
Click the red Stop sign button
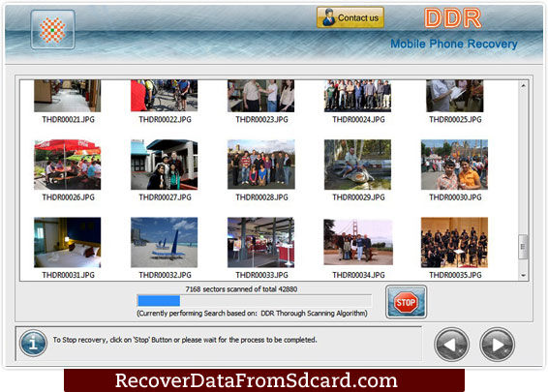406,302
